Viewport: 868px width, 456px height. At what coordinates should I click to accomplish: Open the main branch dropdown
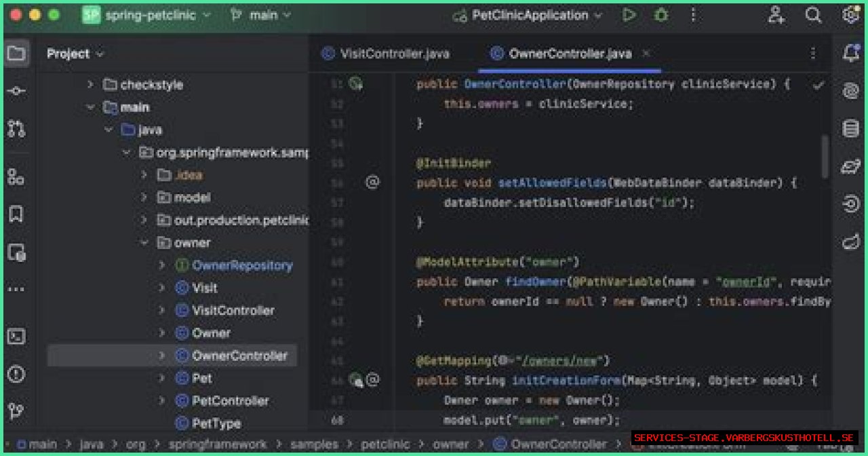pyautogui.click(x=261, y=15)
